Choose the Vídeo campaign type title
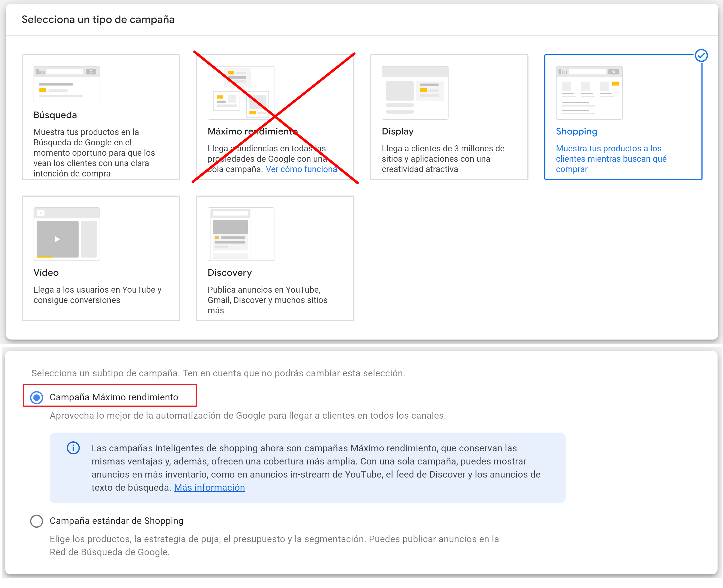Viewport: 723px width, 588px height. point(46,273)
